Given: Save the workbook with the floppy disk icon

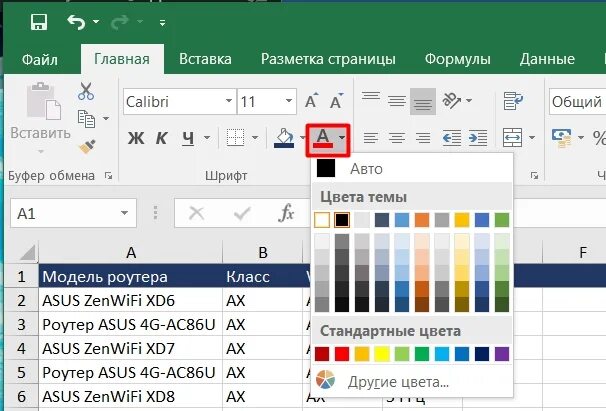Looking at the screenshot, I should tap(39, 22).
